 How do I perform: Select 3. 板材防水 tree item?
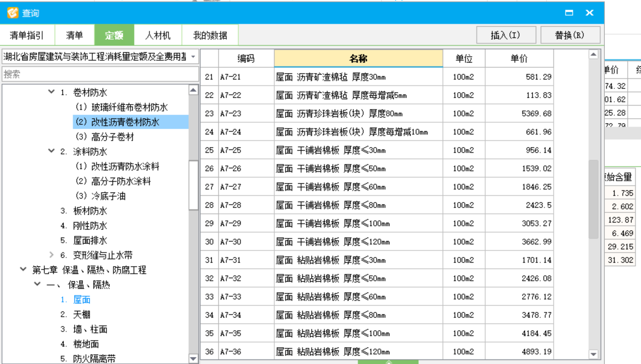tap(84, 211)
